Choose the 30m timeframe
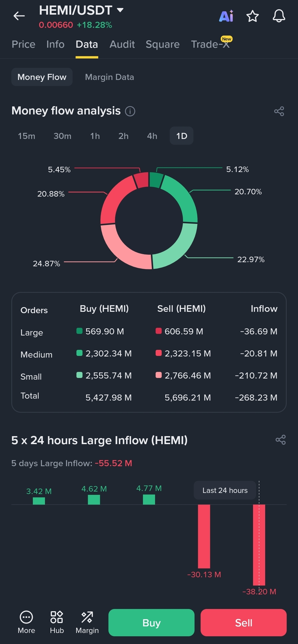Image resolution: width=298 pixels, height=644 pixels. [x=62, y=136]
